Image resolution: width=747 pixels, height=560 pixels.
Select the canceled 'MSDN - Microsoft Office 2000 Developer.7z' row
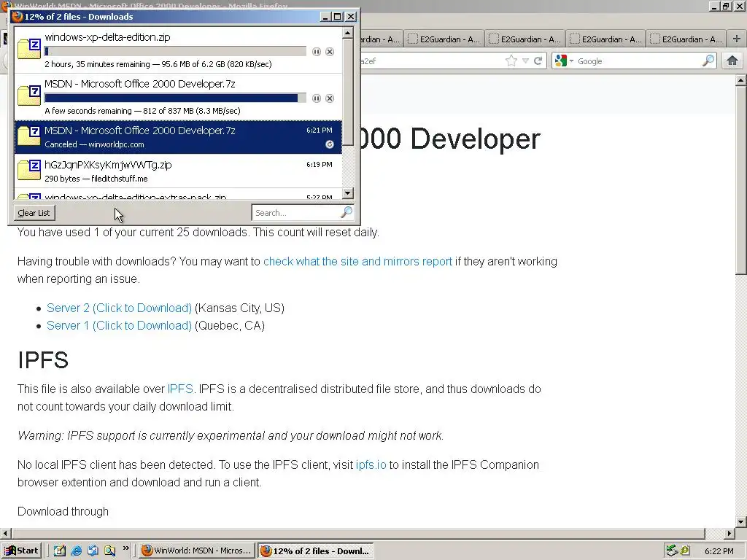[x=178, y=137]
